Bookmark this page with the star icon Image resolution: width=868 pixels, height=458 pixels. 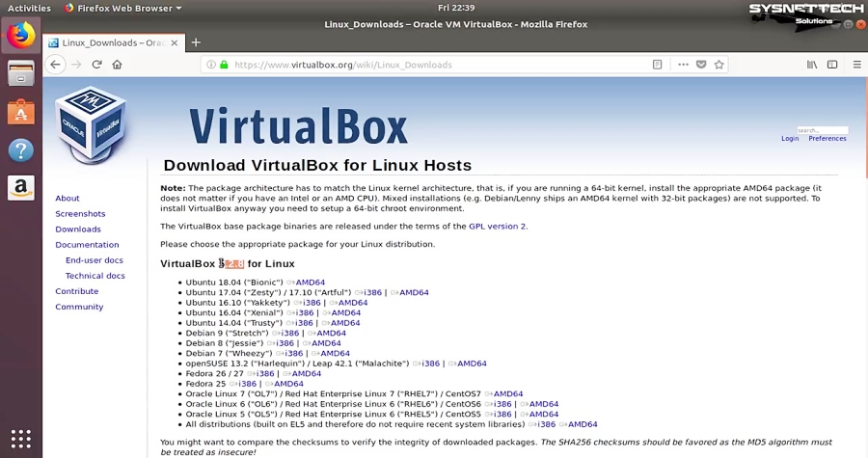click(x=719, y=65)
